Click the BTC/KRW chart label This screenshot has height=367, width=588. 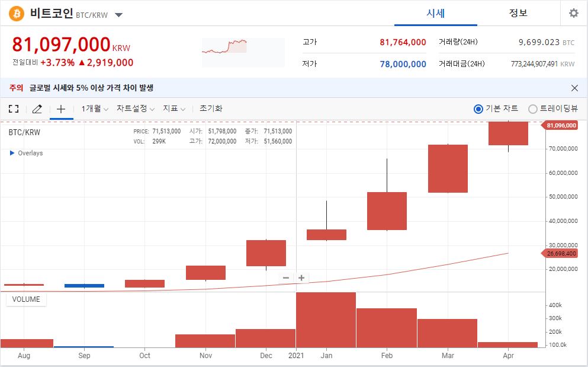click(x=24, y=132)
